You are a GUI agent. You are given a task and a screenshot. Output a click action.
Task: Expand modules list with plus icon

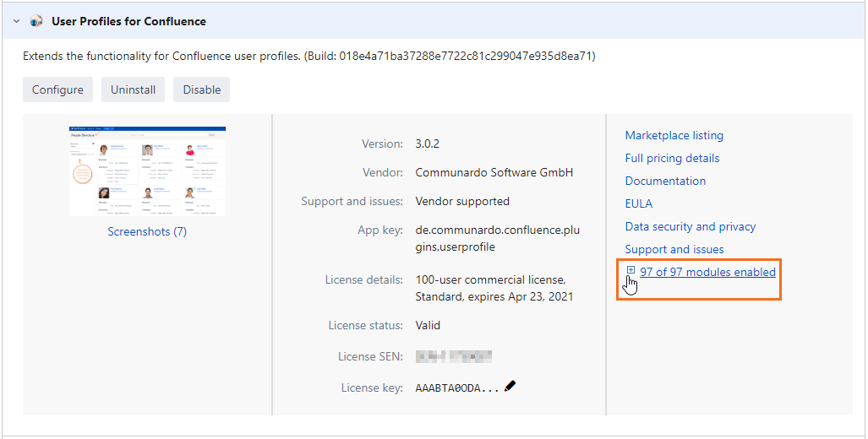pyautogui.click(x=631, y=270)
